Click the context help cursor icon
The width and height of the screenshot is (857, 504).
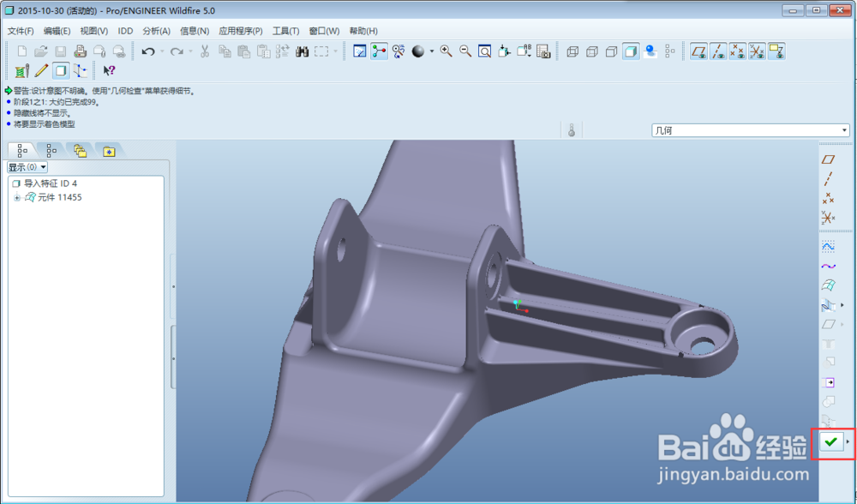coord(109,70)
